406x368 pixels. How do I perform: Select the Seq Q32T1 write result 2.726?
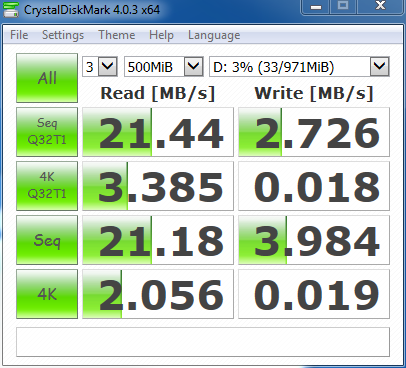coord(314,132)
